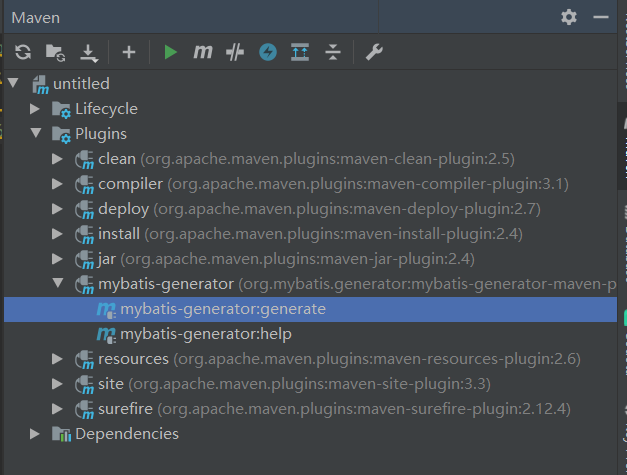
Task: Open Execute Maven Goal (m icon)
Action: pyautogui.click(x=203, y=52)
